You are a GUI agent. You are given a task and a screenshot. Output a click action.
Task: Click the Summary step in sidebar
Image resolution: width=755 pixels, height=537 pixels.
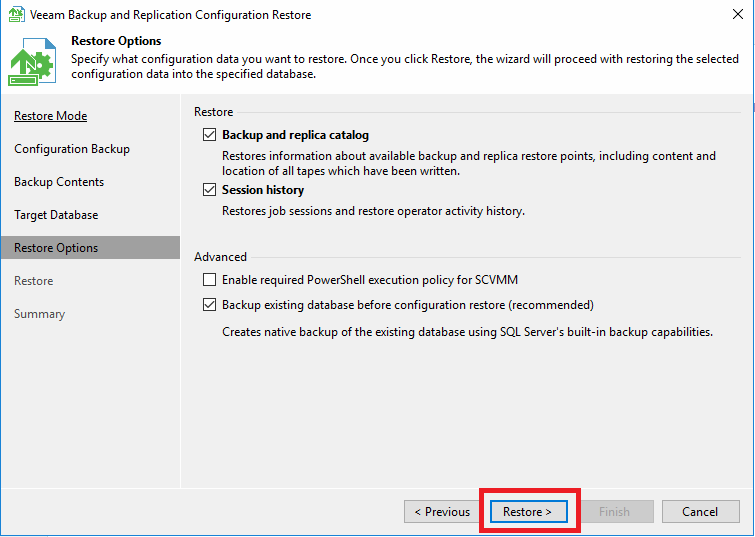pos(39,314)
